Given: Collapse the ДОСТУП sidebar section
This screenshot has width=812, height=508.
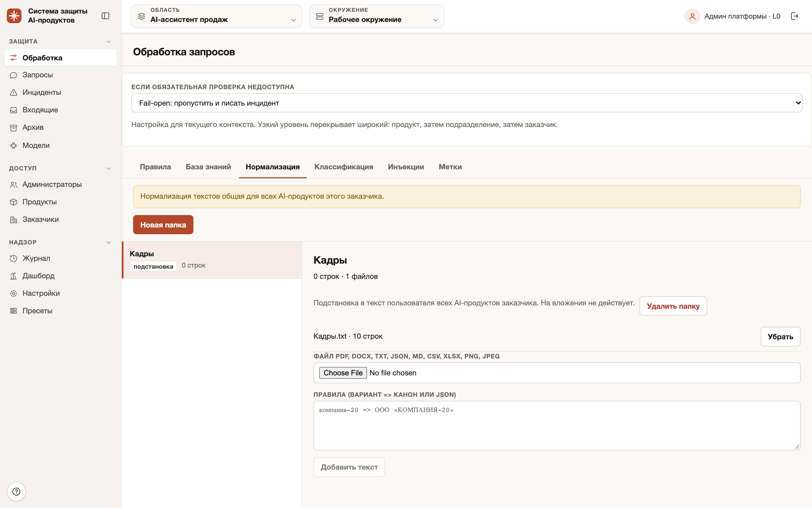Looking at the screenshot, I should pyautogui.click(x=108, y=168).
